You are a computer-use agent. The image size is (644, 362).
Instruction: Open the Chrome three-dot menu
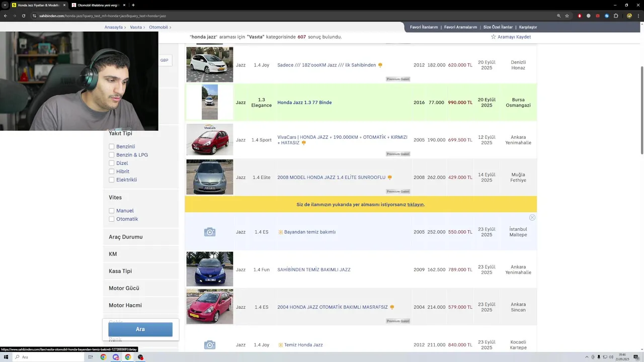pyautogui.click(x=638, y=16)
